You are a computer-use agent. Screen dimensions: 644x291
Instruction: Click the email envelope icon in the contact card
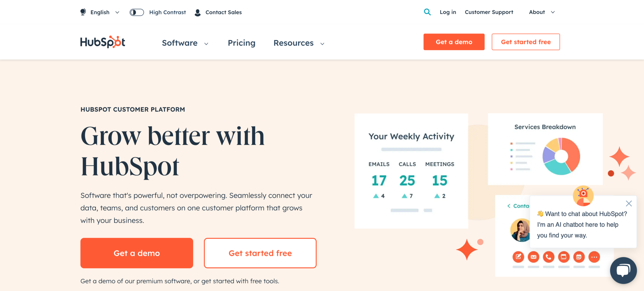(533, 257)
